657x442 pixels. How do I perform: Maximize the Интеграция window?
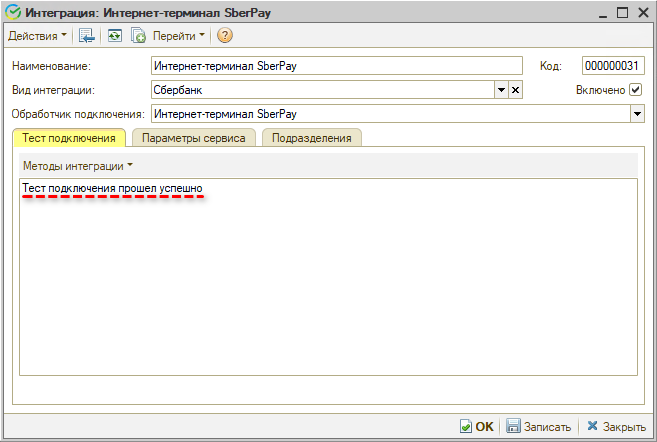(x=623, y=13)
